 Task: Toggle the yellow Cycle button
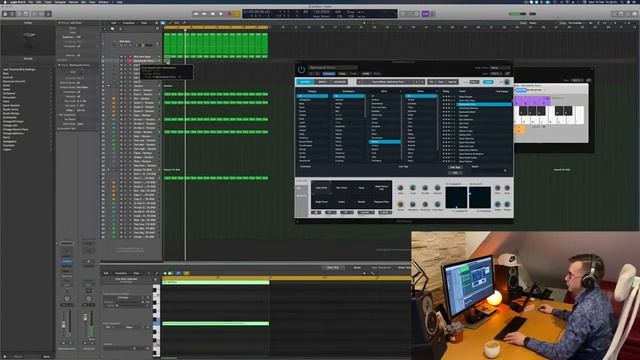click(237, 14)
